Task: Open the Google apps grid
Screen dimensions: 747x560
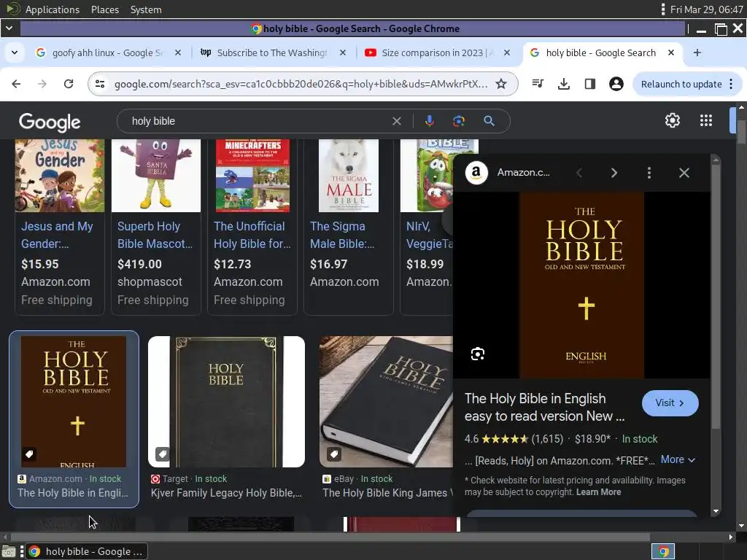Action: point(706,120)
